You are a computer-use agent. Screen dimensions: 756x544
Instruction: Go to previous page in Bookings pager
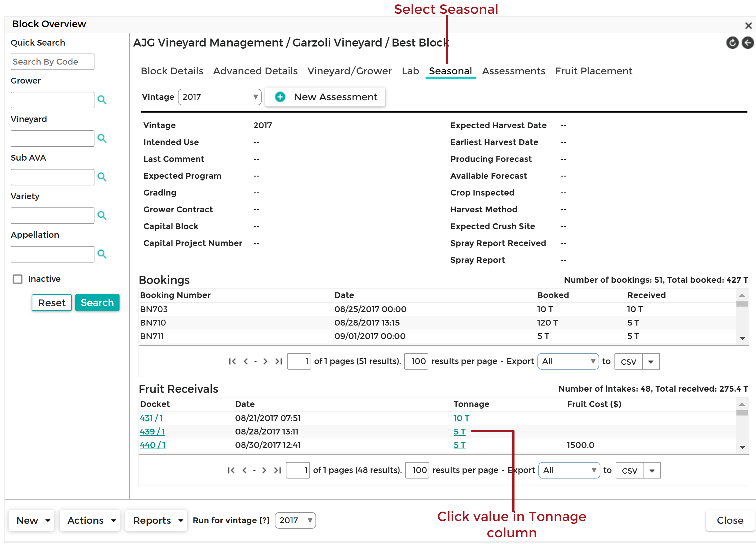point(246,361)
